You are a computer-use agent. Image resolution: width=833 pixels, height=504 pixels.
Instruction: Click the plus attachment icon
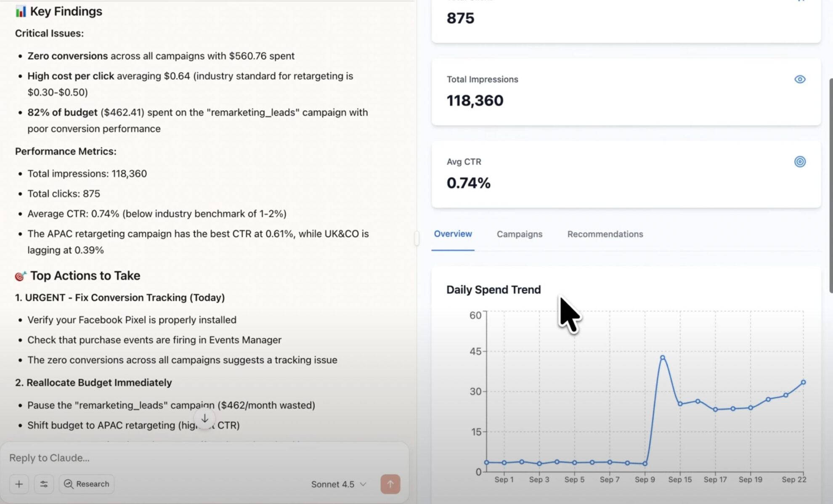coord(19,484)
